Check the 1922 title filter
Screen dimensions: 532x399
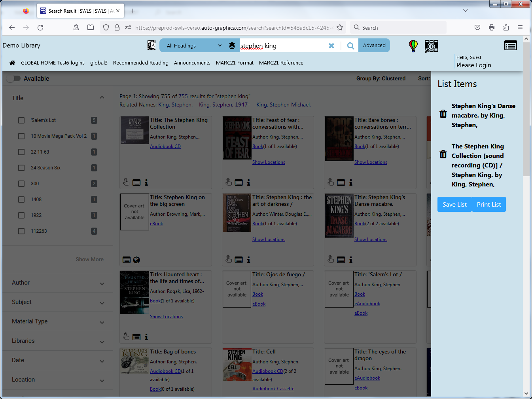[x=21, y=215]
